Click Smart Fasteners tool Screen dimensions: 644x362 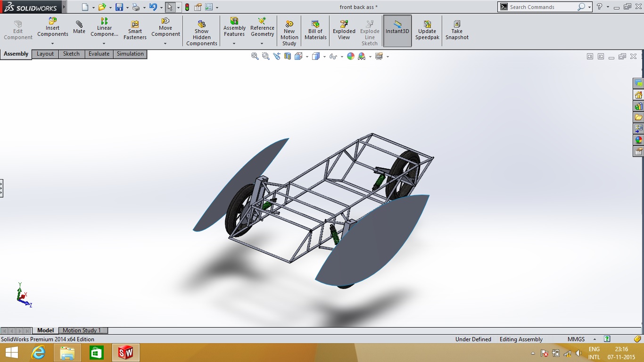pyautogui.click(x=135, y=30)
